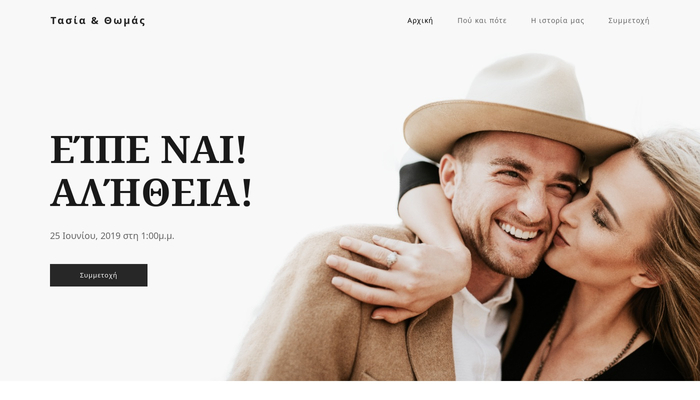The height and width of the screenshot is (400, 700).
Task: Click the woman's hand on his shoulder
Action: (x=397, y=277)
